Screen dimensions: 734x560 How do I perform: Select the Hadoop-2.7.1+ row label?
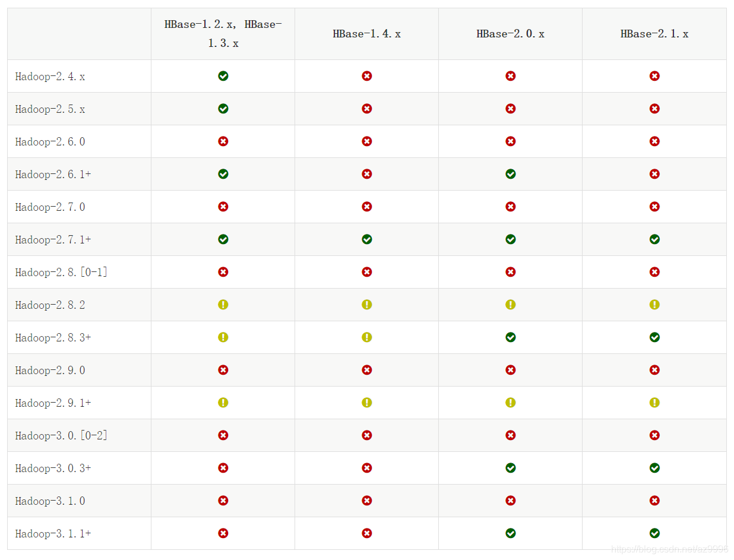tap(53, 240)
